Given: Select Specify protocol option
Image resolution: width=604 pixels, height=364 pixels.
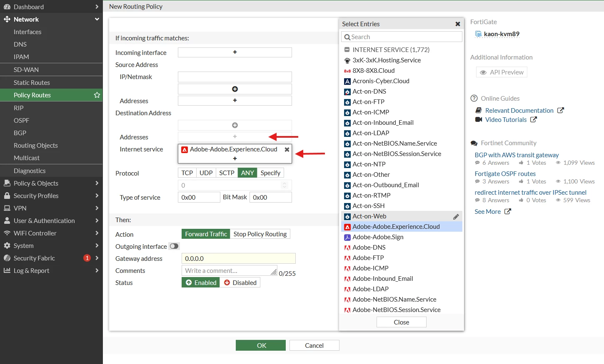Looking at the screenshot, I should tap(270, 173).
